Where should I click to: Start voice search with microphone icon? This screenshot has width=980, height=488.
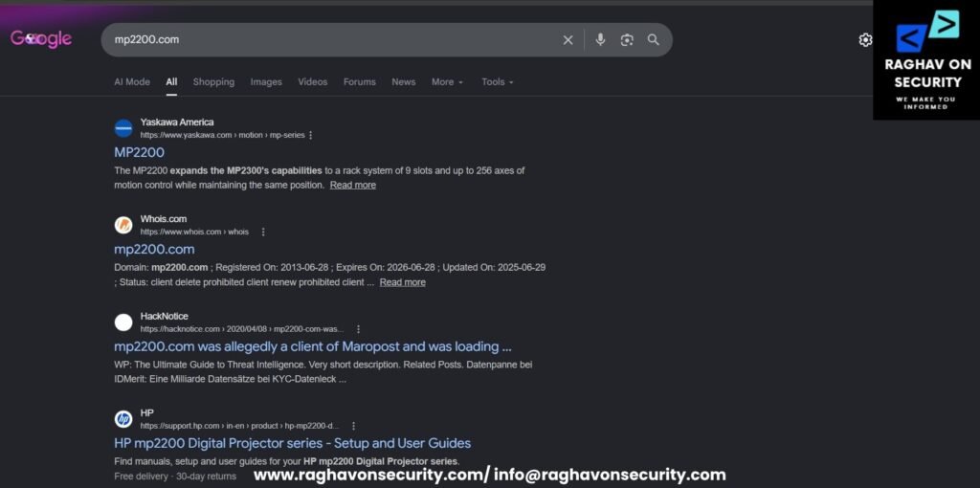[x=600, y=40]
